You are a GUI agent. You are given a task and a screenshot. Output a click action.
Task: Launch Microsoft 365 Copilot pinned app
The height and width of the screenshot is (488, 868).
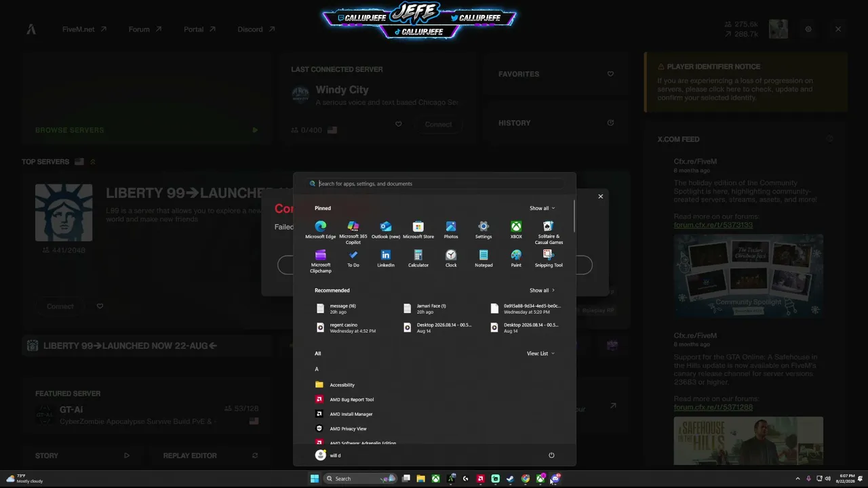353,232
